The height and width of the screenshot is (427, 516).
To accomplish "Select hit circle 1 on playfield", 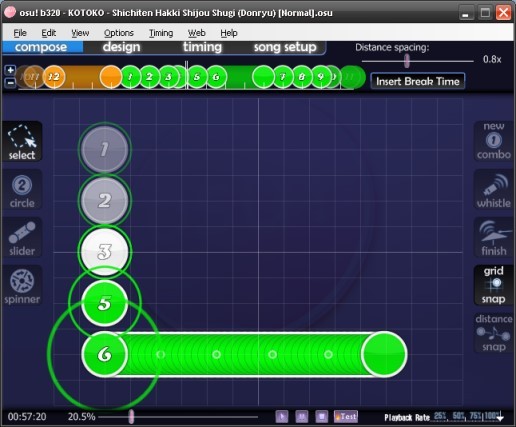I will point(105,149).
